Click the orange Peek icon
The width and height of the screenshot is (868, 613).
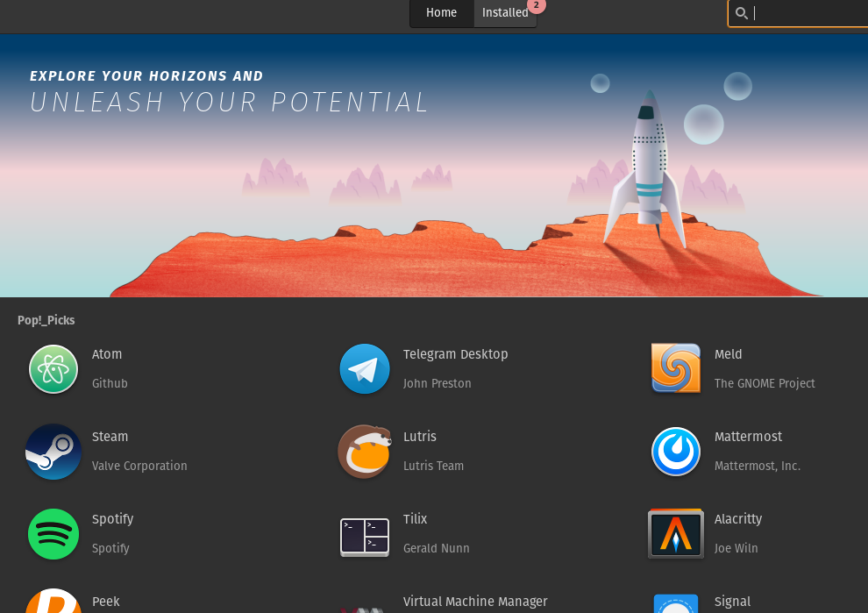[x=53, y=600]
